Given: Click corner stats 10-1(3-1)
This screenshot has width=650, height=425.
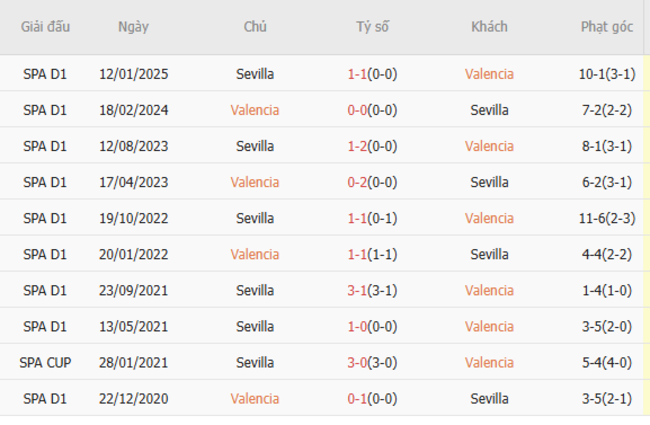Looking at the screenshot, I should point(607,74).
